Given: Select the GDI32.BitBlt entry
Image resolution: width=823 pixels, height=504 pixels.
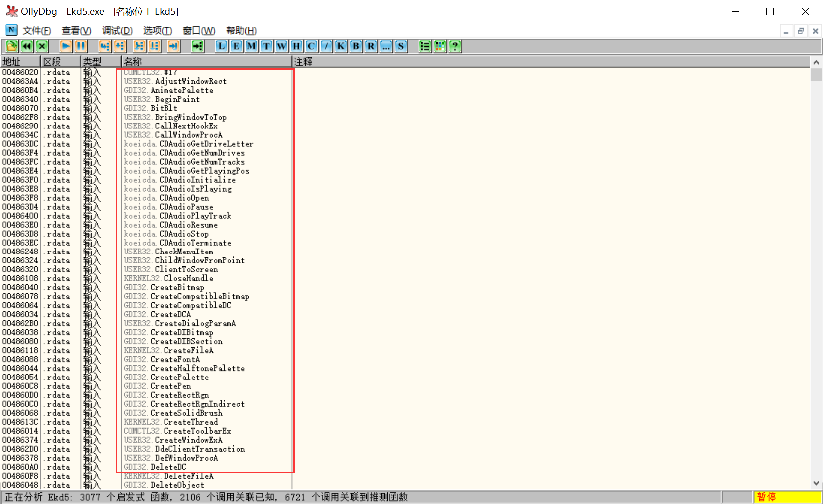Looking at the screenshot, I should pyautogui.click(x=151, y=108).
